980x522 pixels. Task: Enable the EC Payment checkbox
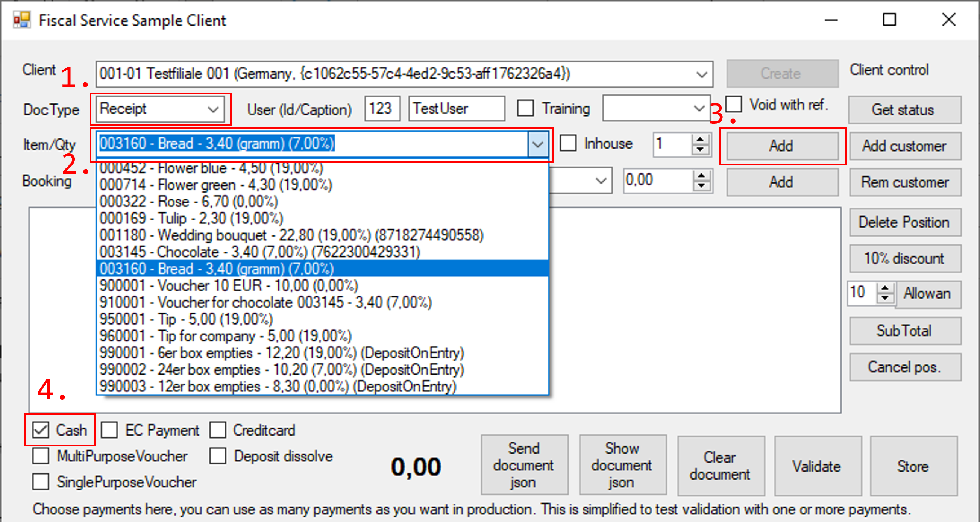click(x=109, y=430)
